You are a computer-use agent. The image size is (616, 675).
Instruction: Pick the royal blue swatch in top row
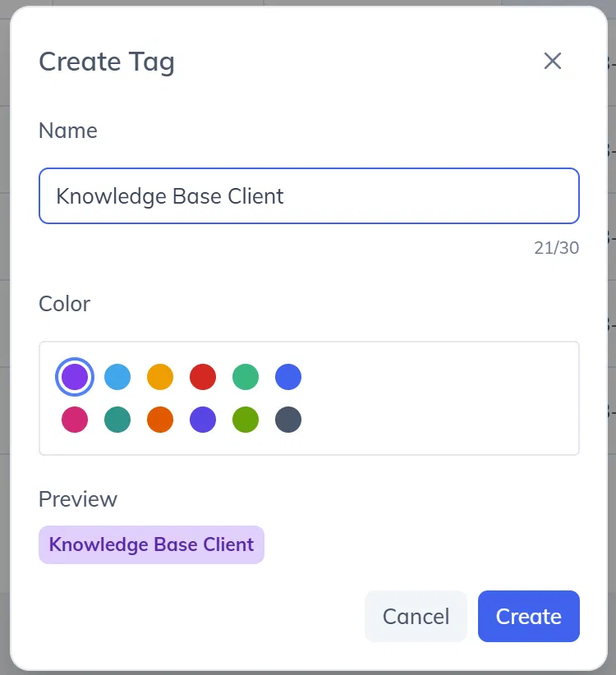(x=288, y=377)
